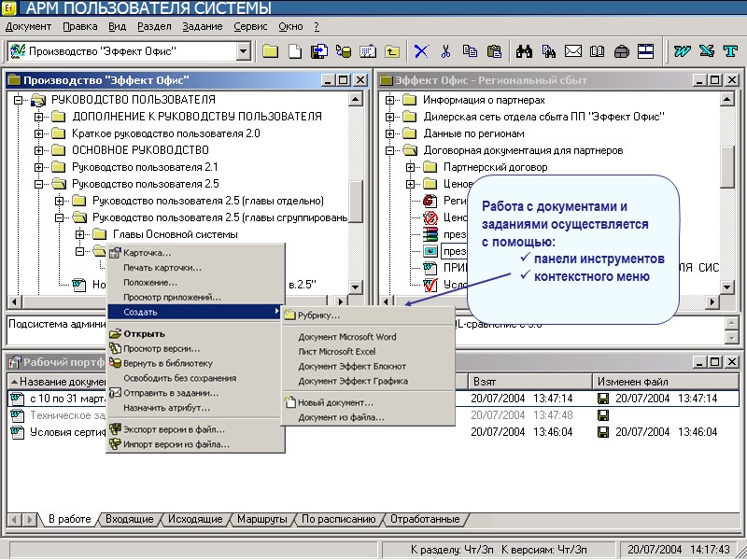Select Печать карточки... context menu entry
747x560 pixels.
pyautogui.click(x=196, y=268)
